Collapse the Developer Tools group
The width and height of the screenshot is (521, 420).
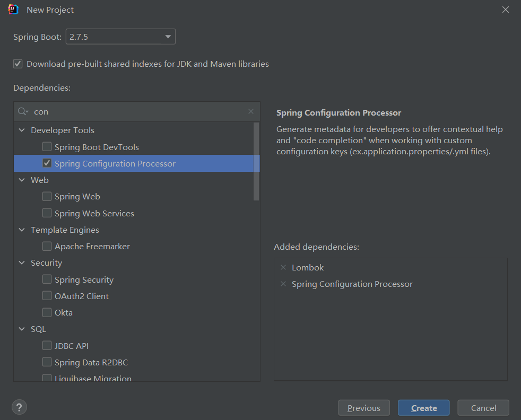coord(22,130)
